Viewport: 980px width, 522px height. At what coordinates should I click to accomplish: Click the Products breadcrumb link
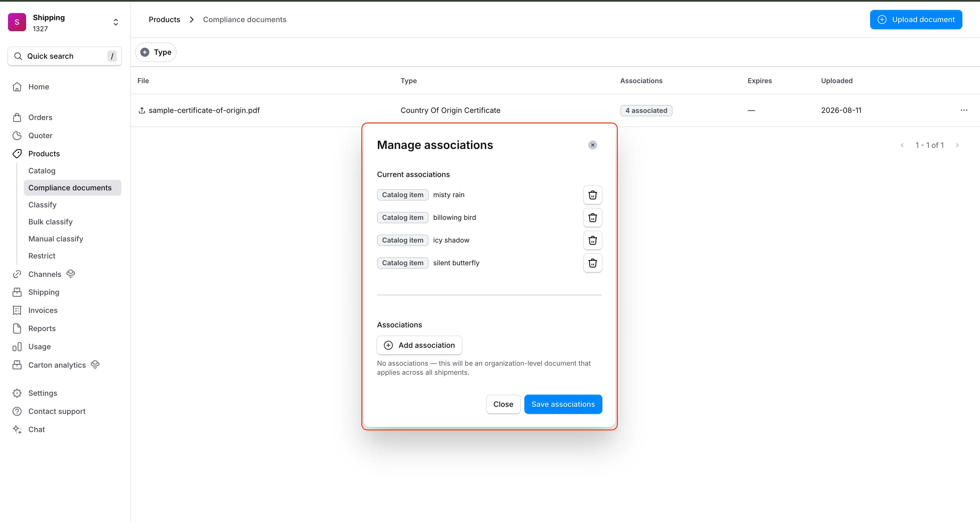click(164, 19)
